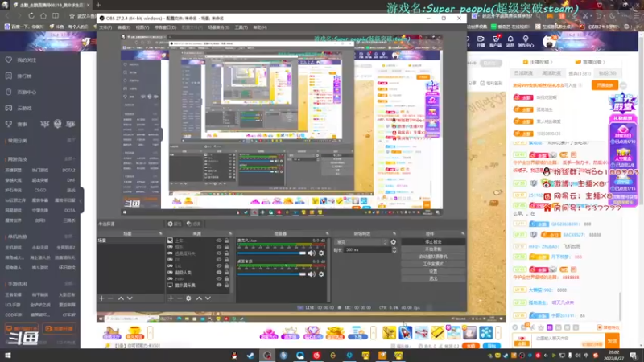Viewport: 644px width, 362px height.
Task: Move scene up in OBS Scenes dock
Action: point(122,298)
